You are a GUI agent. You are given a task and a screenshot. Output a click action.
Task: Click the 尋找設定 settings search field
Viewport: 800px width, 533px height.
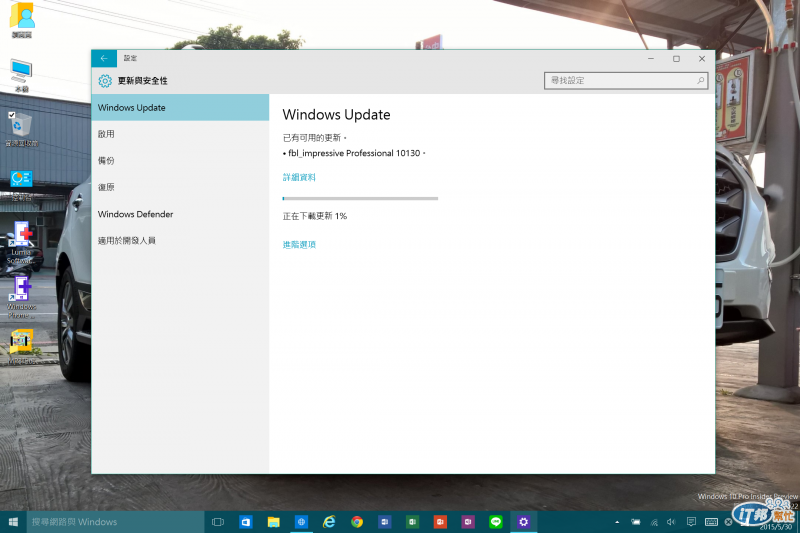[x=626, y=81]
